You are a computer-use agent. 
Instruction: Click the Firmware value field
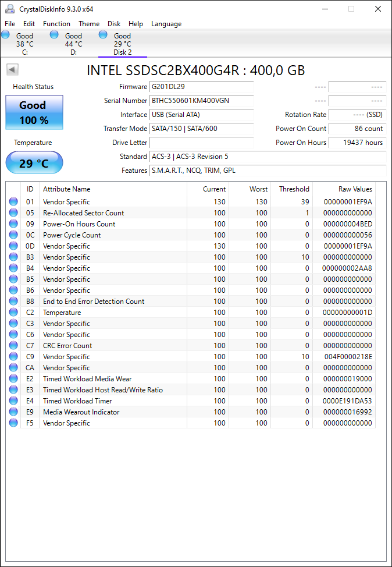[x=202, y=87]
